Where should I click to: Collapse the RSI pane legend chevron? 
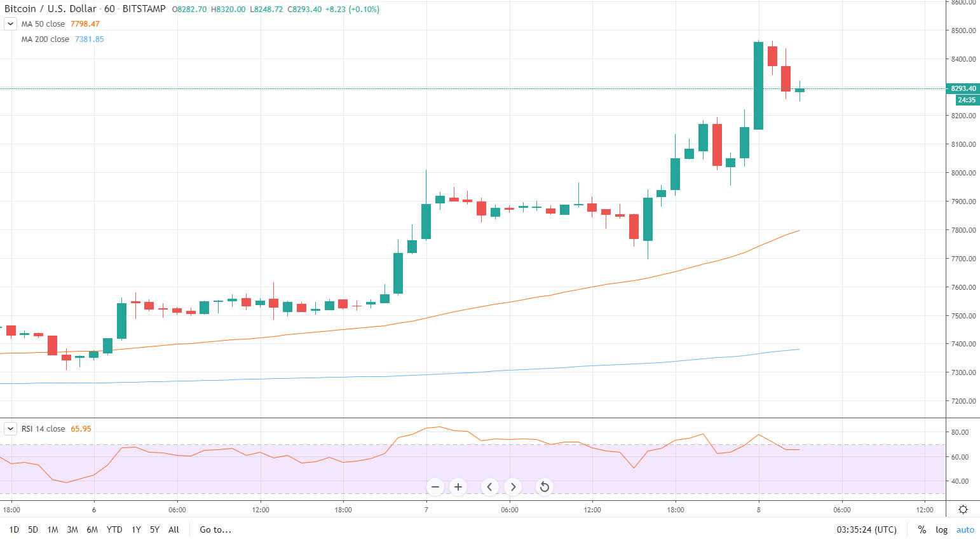10,429
